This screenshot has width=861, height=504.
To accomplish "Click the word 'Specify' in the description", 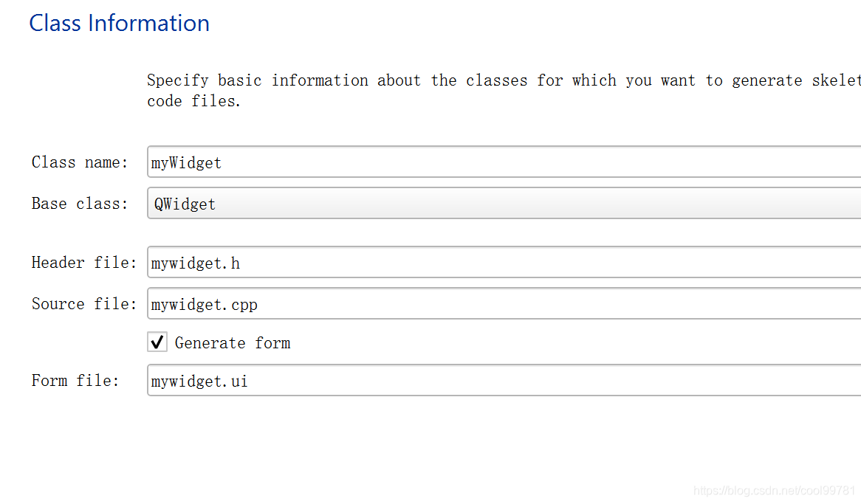I will coord(177,80).
